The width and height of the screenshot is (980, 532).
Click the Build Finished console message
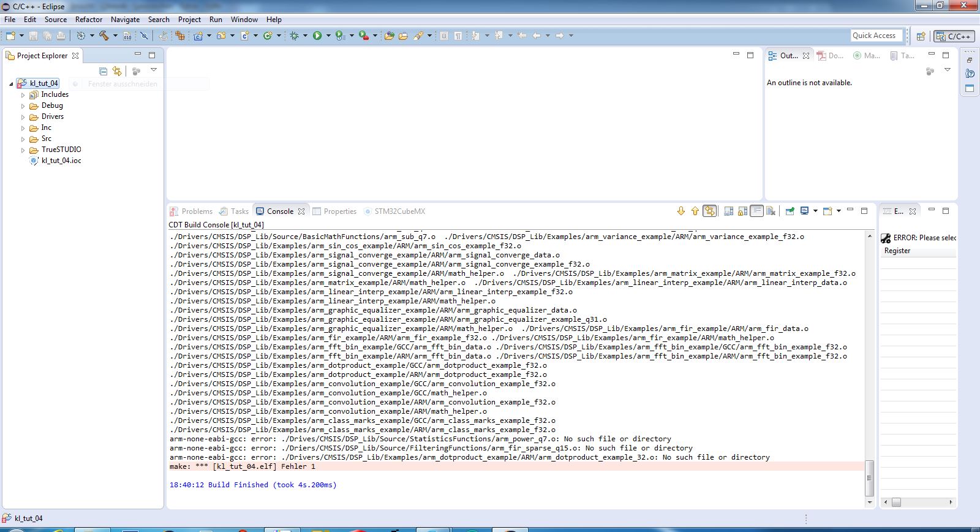pos(253,485)
